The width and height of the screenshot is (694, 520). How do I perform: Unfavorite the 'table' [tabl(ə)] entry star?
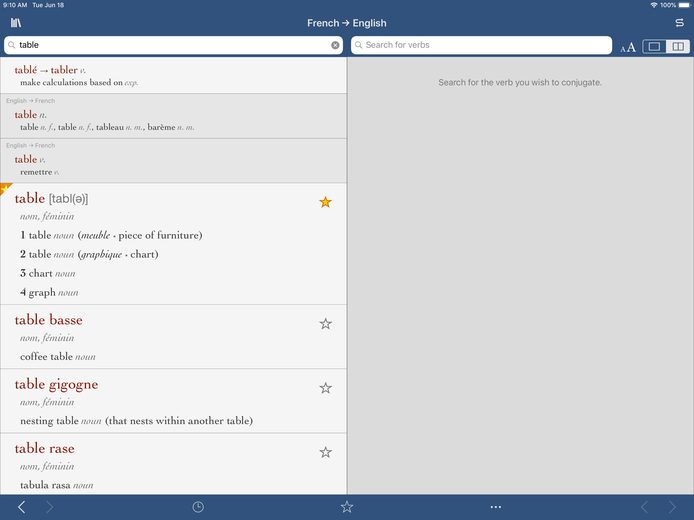tap(325, 202)
